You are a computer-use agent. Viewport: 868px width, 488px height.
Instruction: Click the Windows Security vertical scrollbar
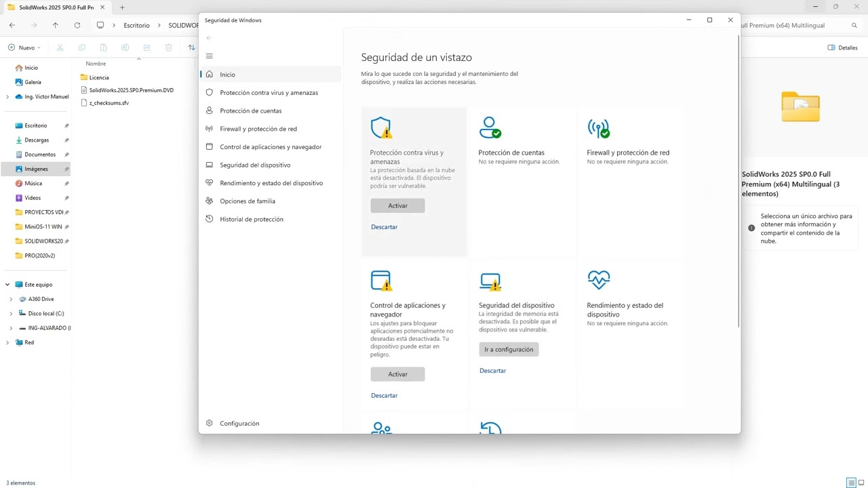738,181
